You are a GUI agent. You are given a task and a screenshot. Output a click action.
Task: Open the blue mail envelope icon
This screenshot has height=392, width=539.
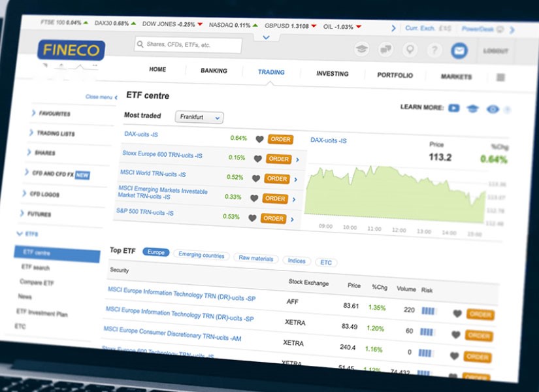click(459, 51)
